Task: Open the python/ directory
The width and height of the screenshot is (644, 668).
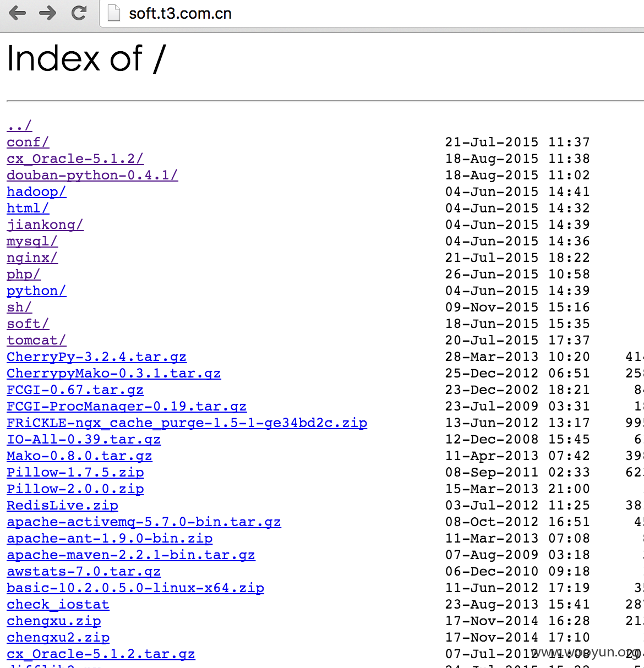Action: [x=36, y=291]
